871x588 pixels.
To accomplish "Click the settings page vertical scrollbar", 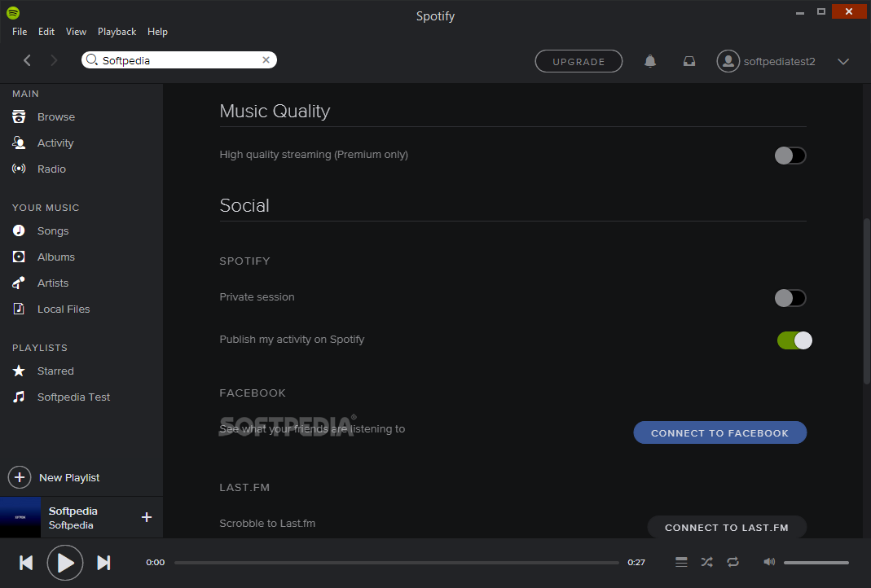I will [x=866, y=301].
